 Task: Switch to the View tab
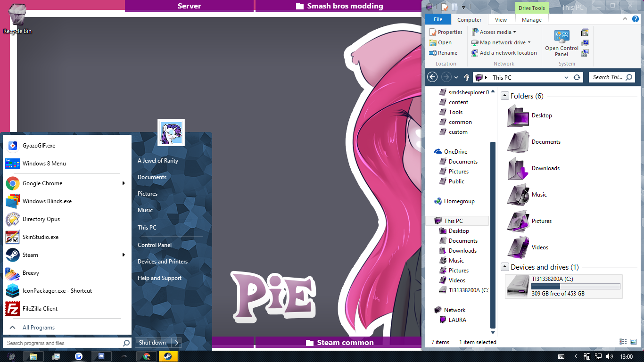coord(501,20)
